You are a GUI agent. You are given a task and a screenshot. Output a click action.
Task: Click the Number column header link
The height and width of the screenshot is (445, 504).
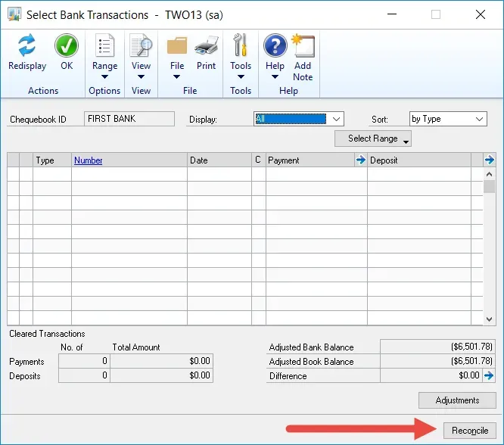pyautogui.click(x=88, y=160)
